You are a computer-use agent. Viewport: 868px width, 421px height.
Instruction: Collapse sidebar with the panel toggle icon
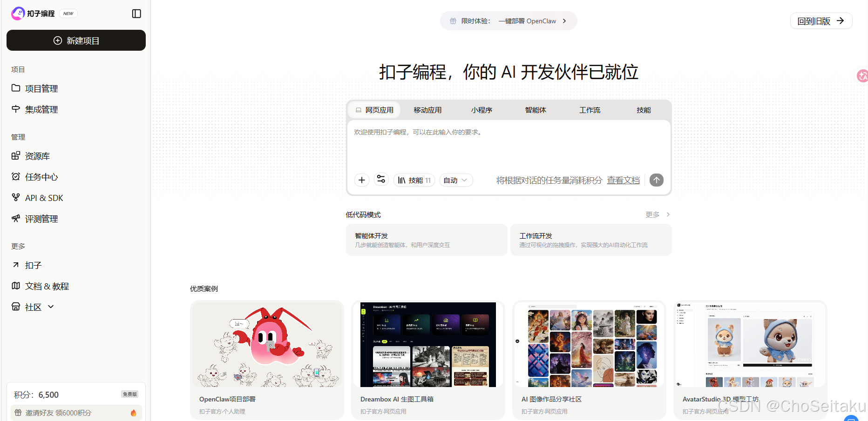pos(136,13)
